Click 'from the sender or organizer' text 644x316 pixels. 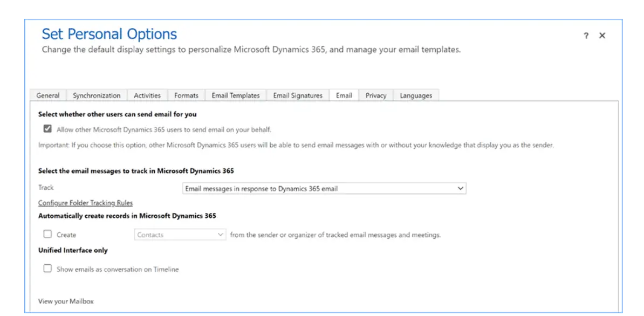pos(335,235)
